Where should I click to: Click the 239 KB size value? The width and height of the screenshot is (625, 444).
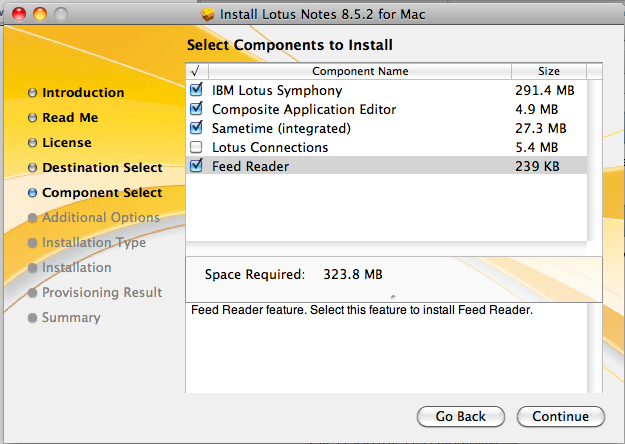pos(537,166)
